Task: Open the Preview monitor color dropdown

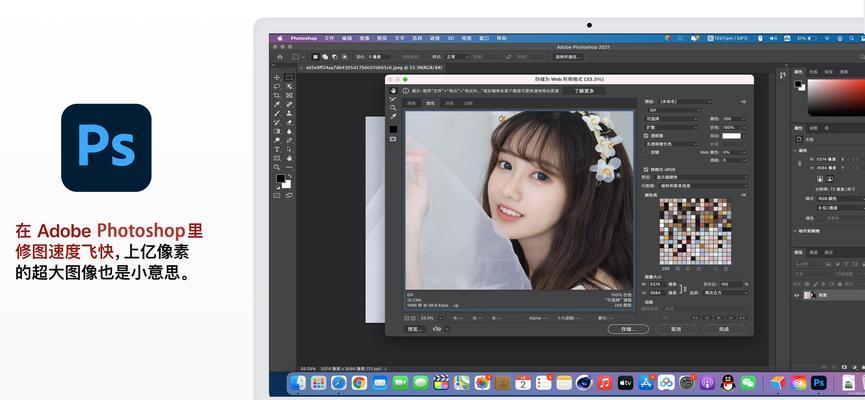Action: point(703,178)
